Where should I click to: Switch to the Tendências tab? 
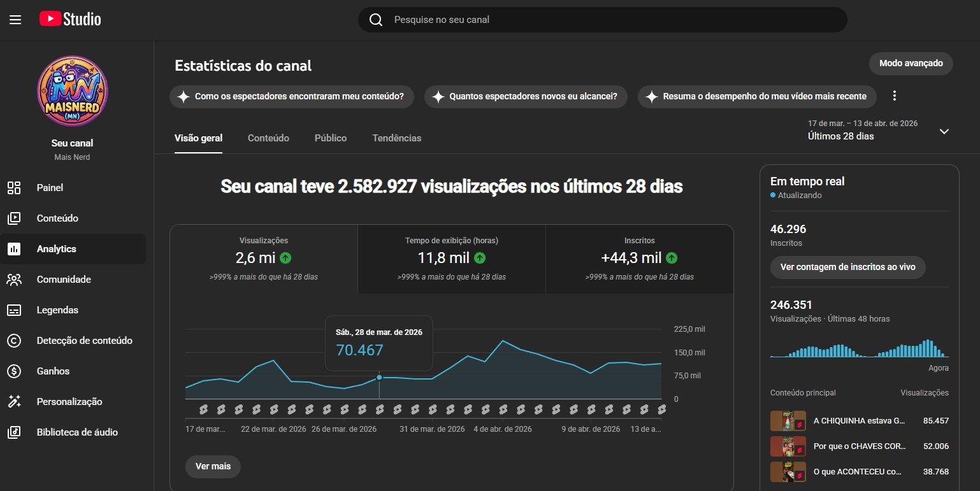[x=396, y=138]
